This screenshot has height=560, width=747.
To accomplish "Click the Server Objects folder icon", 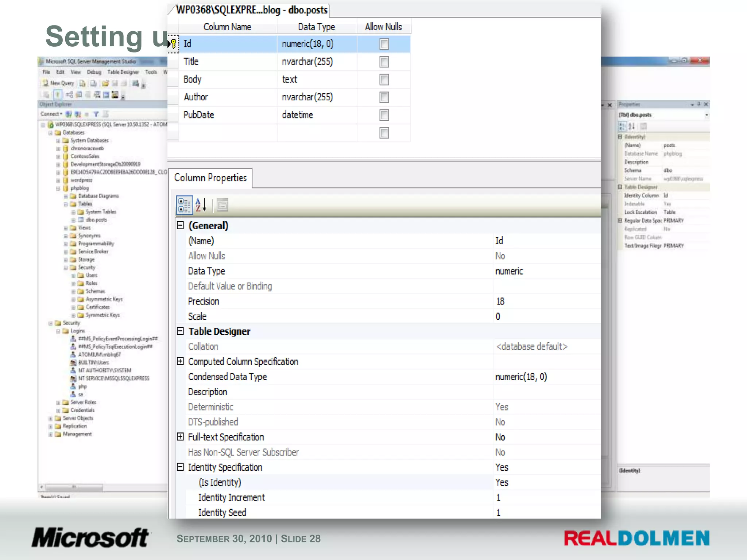I will click(x=58, y=418).
